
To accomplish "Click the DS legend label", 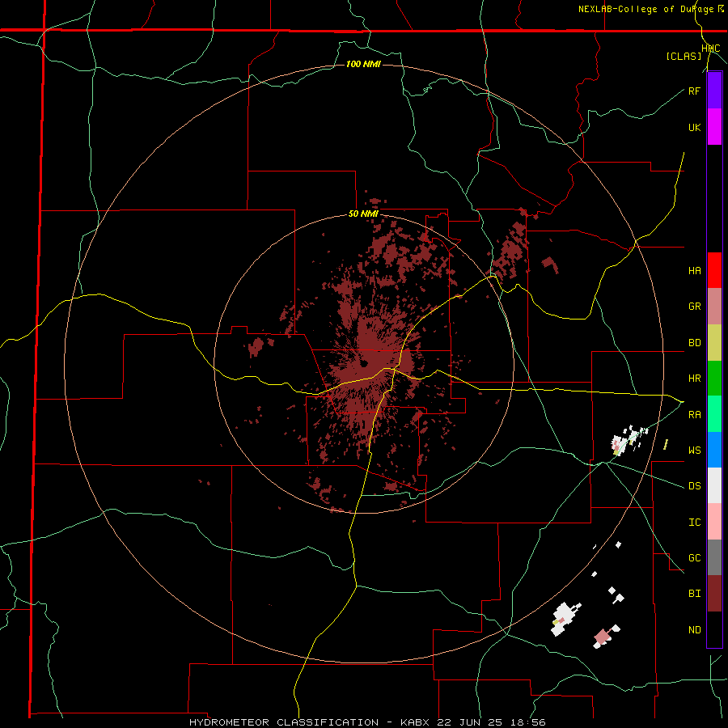I will [x=694, y=486].
